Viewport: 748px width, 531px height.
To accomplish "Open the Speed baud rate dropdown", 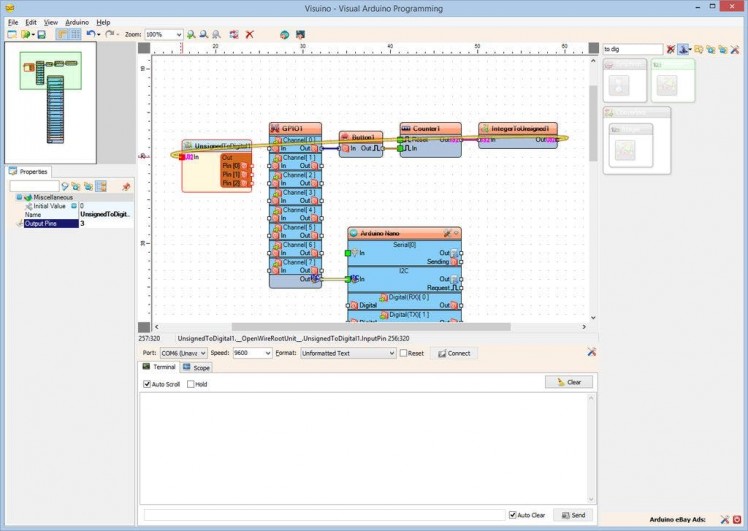I will point(267,353).
